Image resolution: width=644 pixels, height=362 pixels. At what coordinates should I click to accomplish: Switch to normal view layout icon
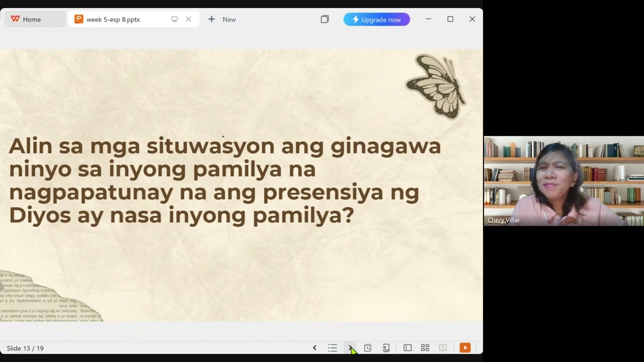[408, 348]
